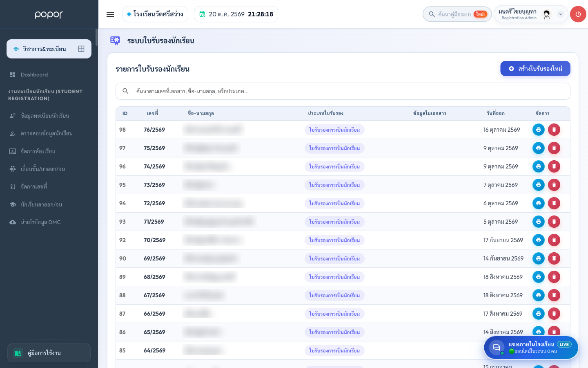Print certificate number 73/2569
The width and height of the screenshot is (588, 368).
point(539,185)
